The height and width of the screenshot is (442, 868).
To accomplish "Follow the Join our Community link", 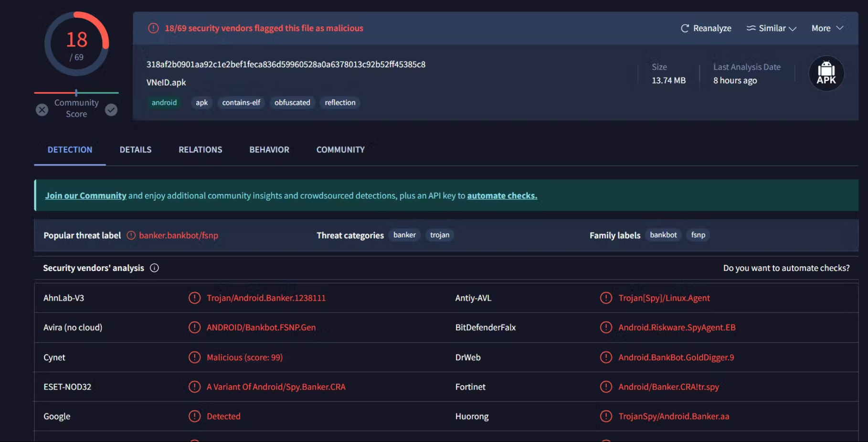I will tap(85, 195).
